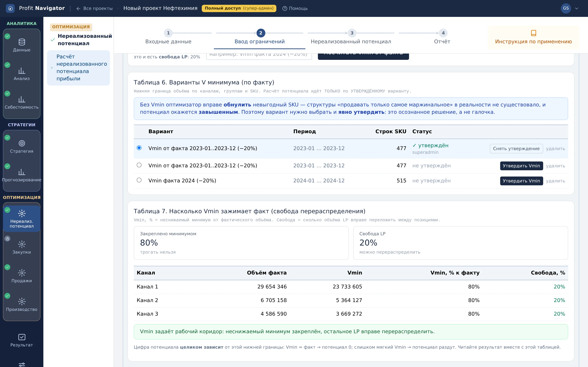
Task: Open the Результат checkbox icon
Action: [22, 337]
